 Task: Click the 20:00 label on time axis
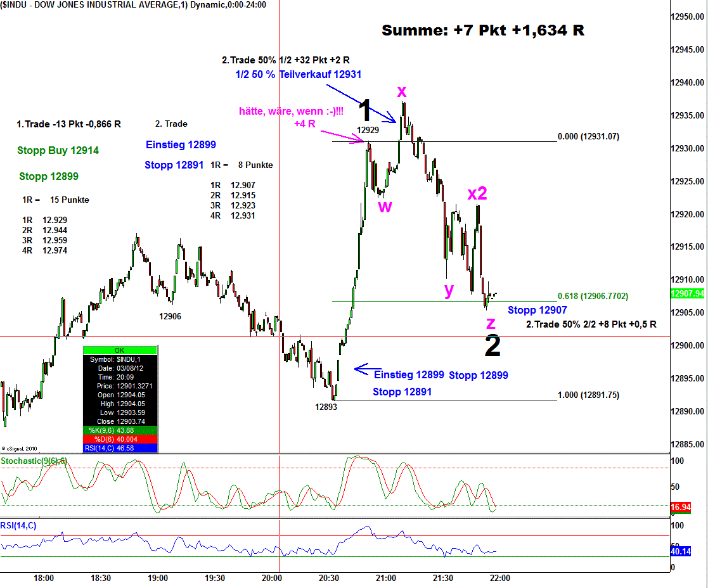click(x=271, y=578)
